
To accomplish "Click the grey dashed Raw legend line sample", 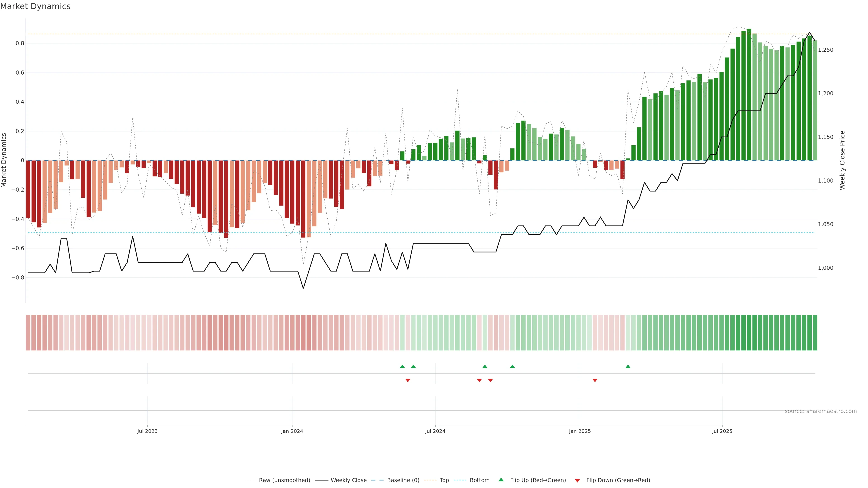I will [x=249, y=480].
